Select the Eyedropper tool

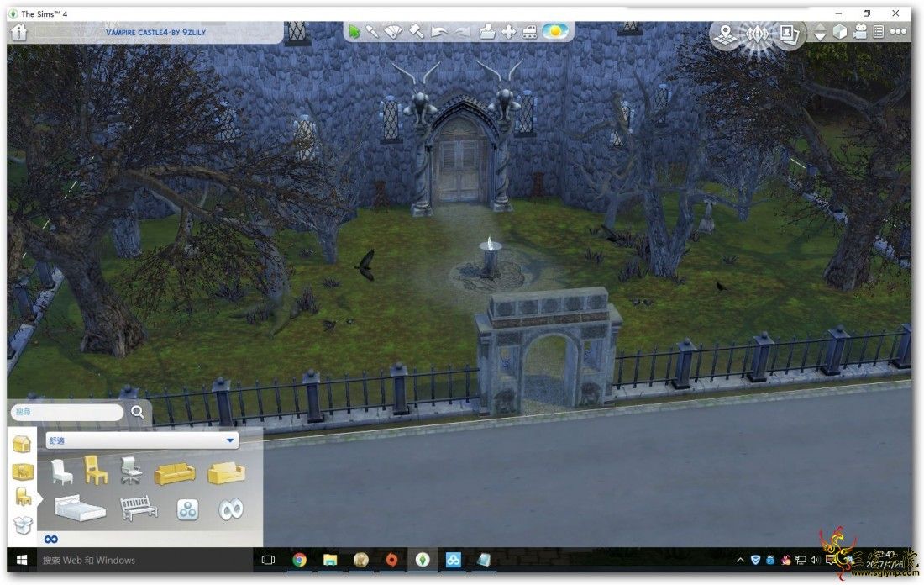click(x=372, y=31)
